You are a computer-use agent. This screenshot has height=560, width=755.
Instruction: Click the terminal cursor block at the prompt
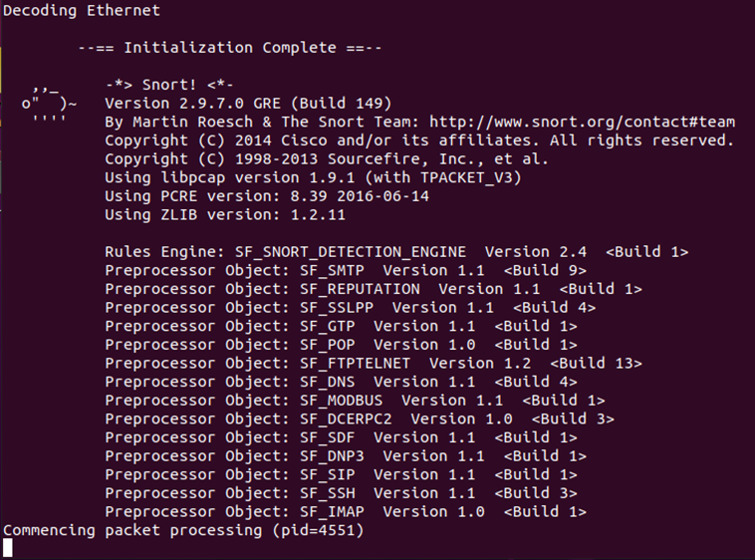click(8, 549)
